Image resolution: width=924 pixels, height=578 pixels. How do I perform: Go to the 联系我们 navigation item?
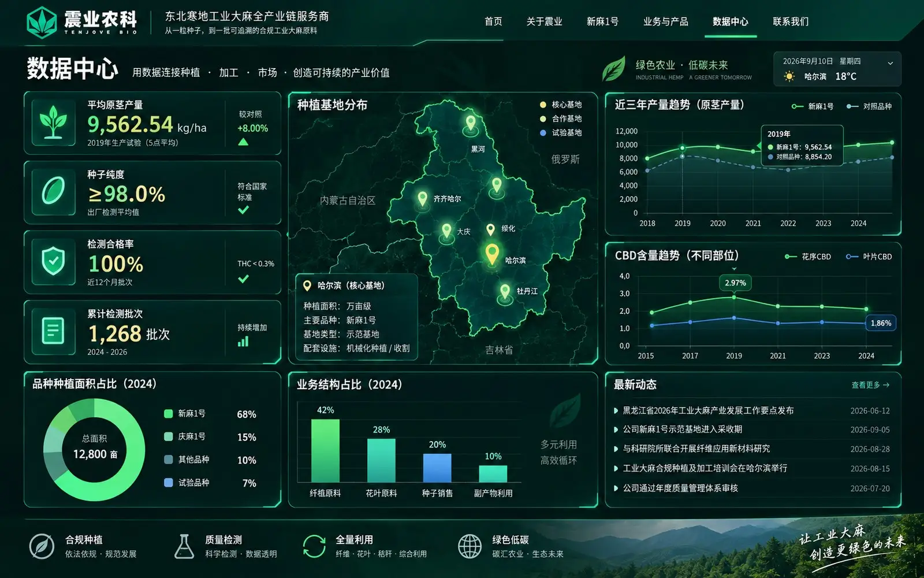(x=791, y=21)
